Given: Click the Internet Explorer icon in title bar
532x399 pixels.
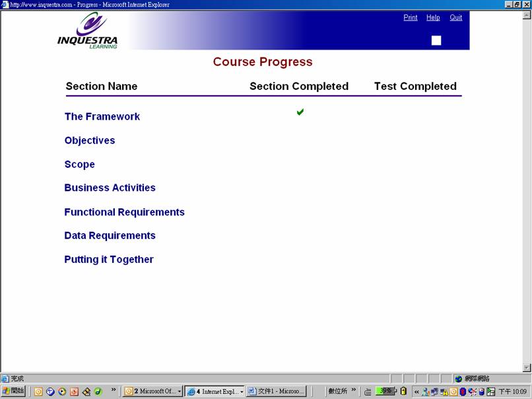Looking at the screenshot, I should [x=5, y=5].
